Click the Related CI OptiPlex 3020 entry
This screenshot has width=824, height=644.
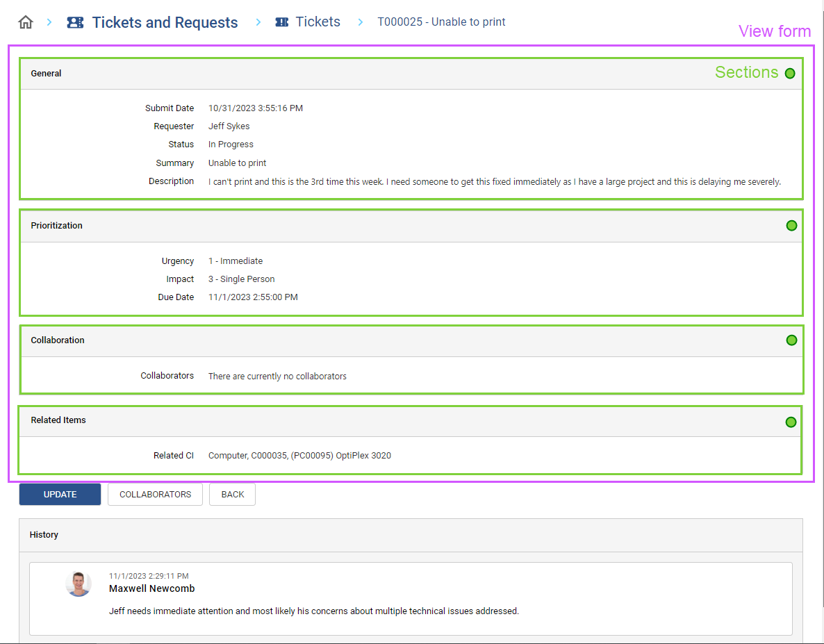pos(300,455)
